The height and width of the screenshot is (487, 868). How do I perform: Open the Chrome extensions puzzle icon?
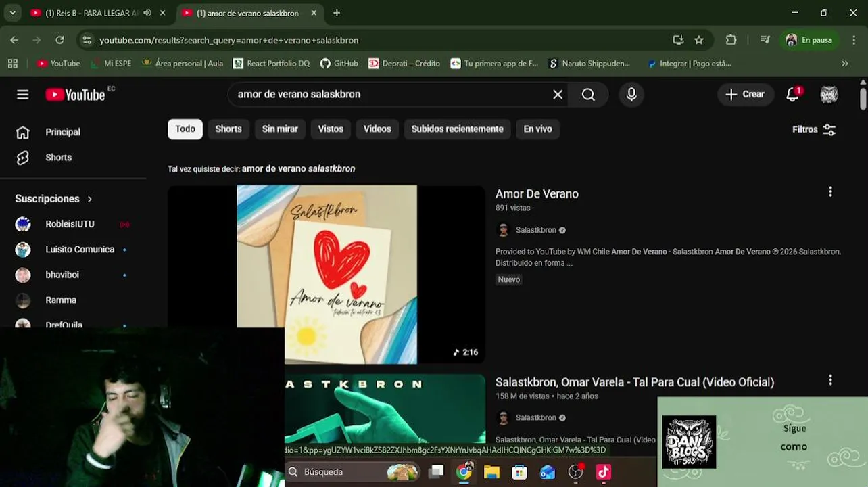click(x=731, y=40)
